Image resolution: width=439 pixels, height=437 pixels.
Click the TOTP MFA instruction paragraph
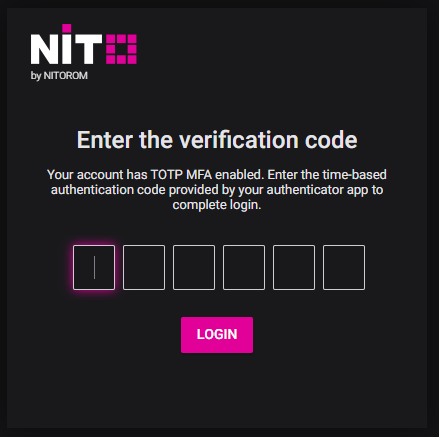[x=217, y=190]
